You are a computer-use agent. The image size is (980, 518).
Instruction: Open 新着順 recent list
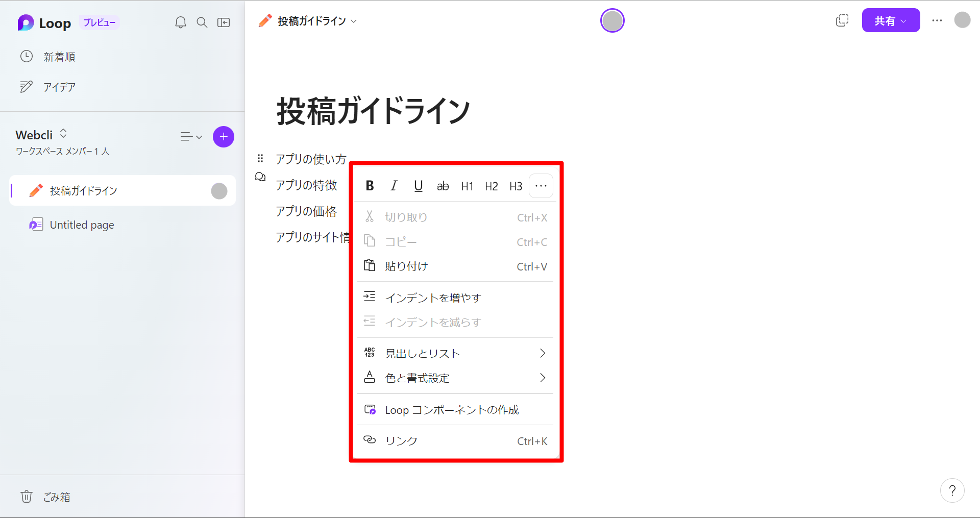tap(47, 57)
